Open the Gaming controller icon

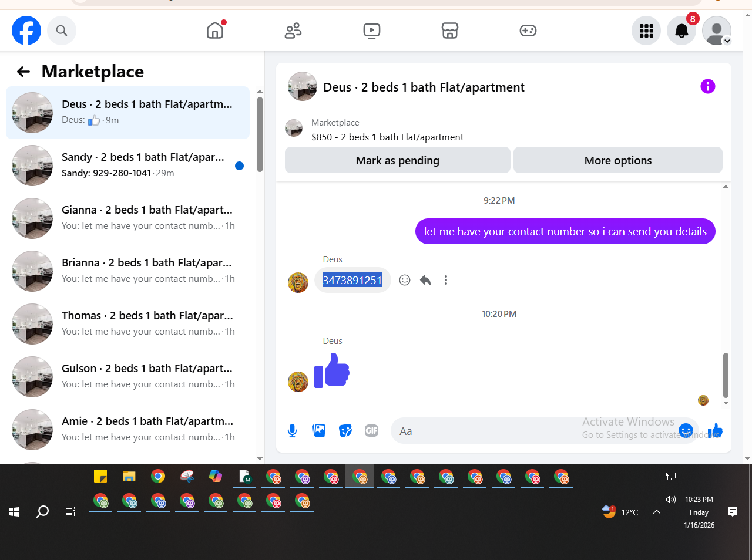(x=528, y=31)
